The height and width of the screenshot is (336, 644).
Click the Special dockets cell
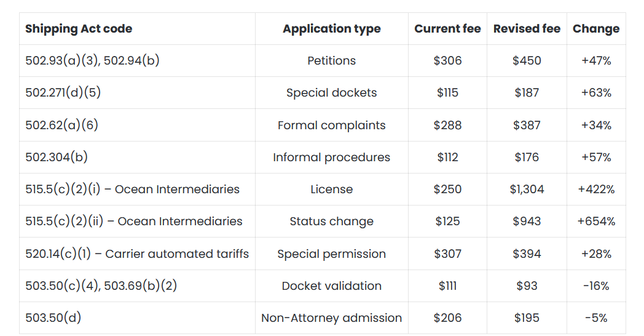[x=331, y=92]
